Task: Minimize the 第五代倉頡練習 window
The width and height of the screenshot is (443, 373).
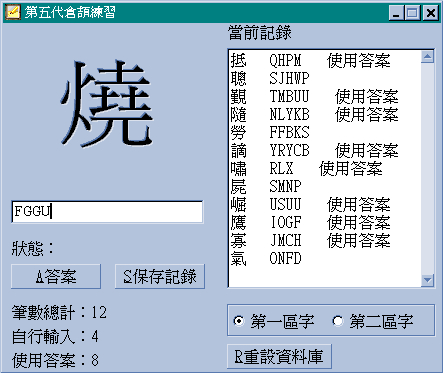Action: point(396,13)
